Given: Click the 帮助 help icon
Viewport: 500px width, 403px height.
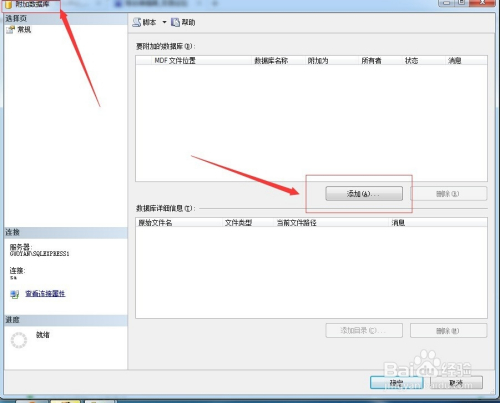Looking at the screenshot, I should 175,22.
